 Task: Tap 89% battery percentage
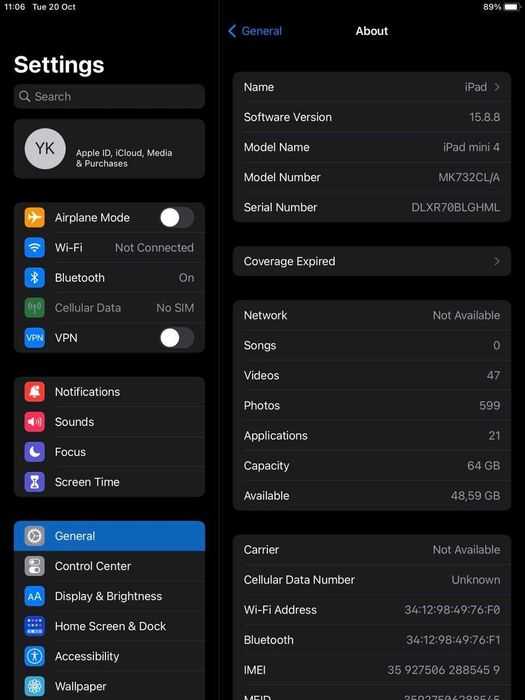click(492, 7)
